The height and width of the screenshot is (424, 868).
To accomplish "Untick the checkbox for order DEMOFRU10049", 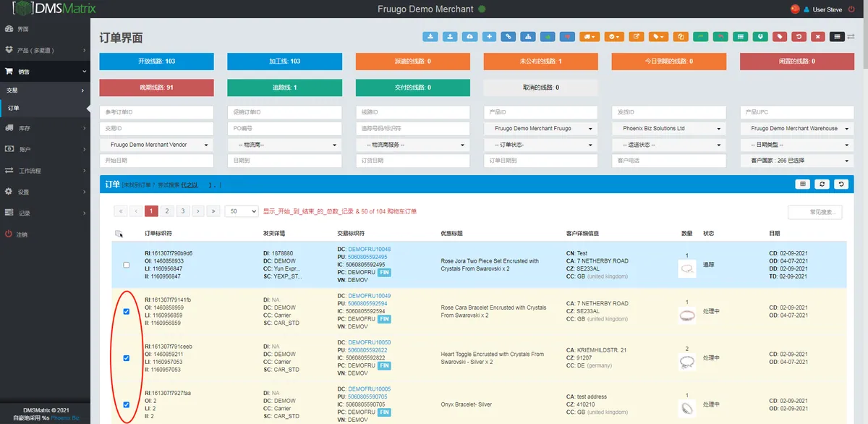I will tap(127, 312).
